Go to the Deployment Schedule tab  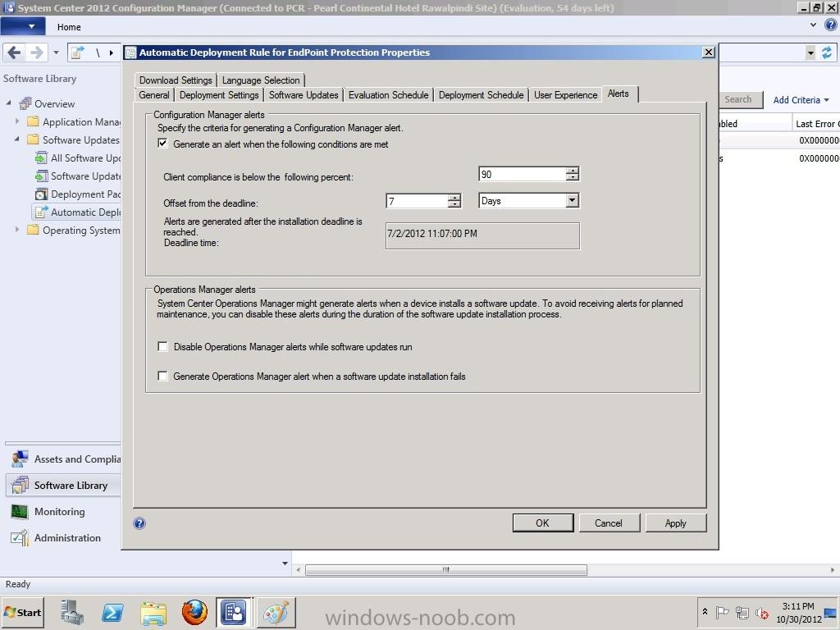coord(481,95)
